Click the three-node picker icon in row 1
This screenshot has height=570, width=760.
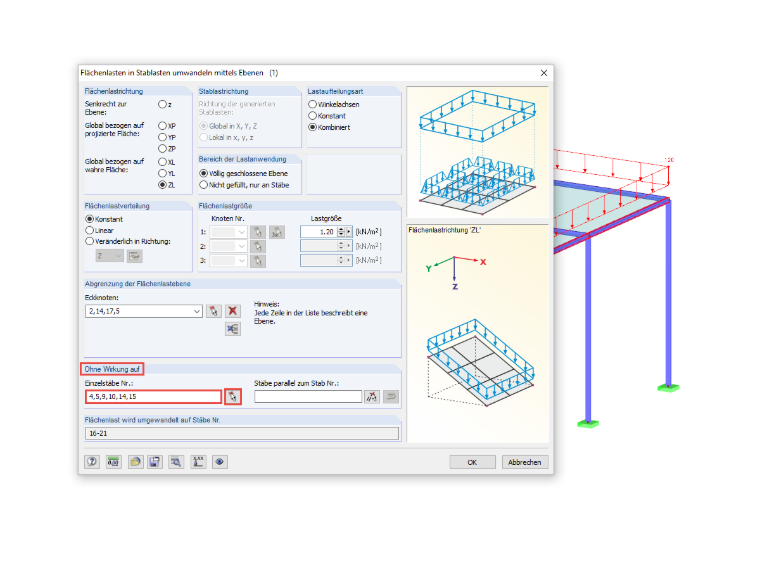coord(277,232)
